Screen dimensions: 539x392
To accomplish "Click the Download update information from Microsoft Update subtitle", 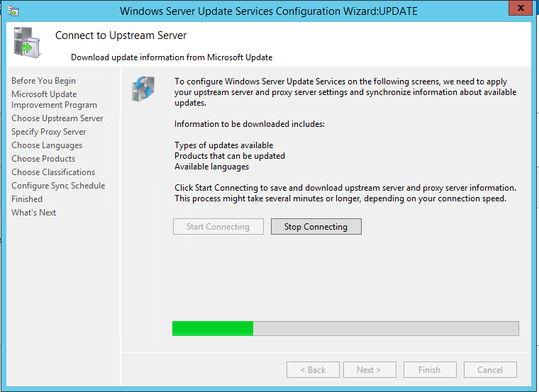I will [x=172, y=57].
